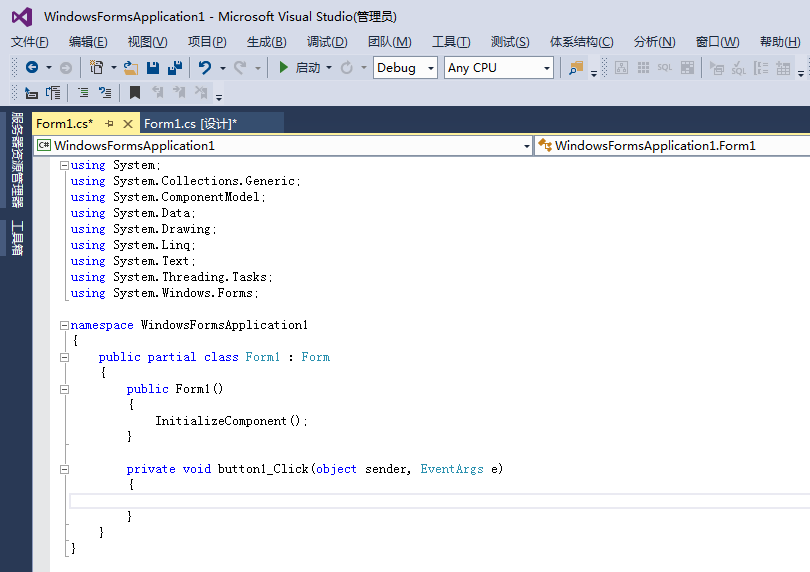Collapse the public partial class Form1 block

coord(65,357)
